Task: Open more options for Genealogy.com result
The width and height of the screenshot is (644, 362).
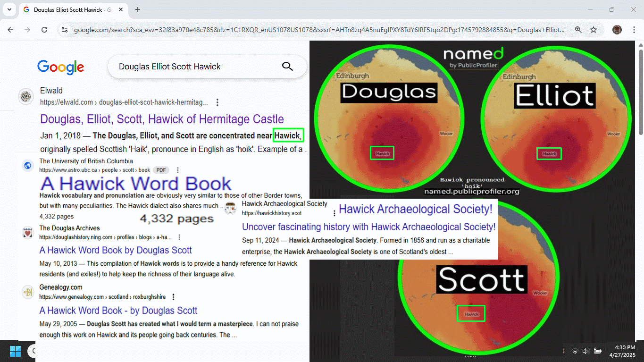Action: pyautogui.click(x=173, y=297)
